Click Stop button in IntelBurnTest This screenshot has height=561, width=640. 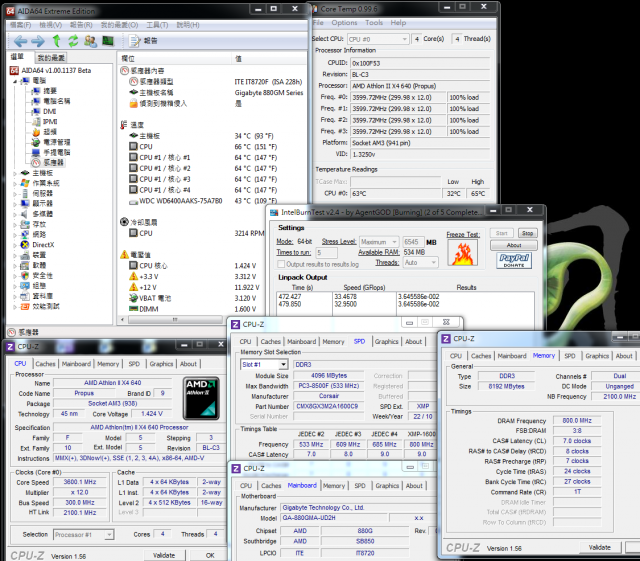(x=527, y=233)
